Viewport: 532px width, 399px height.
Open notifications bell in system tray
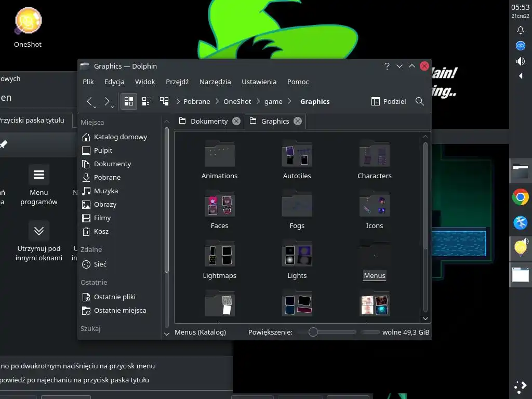pos(520,30)
